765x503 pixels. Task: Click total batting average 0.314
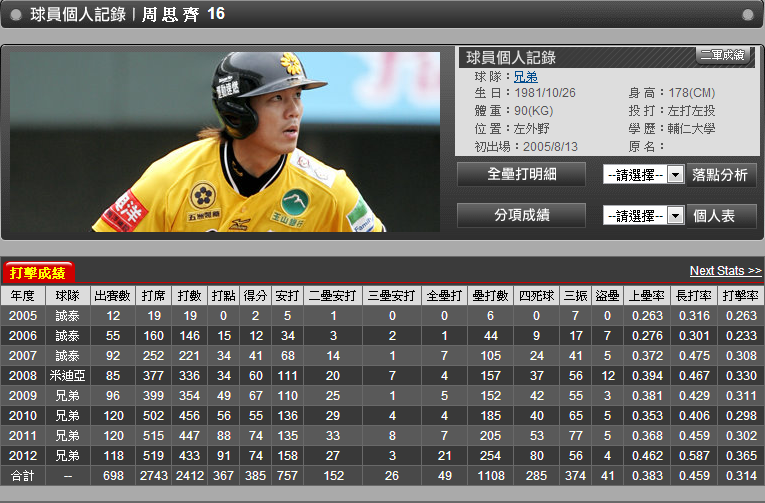tap(741, 476)
